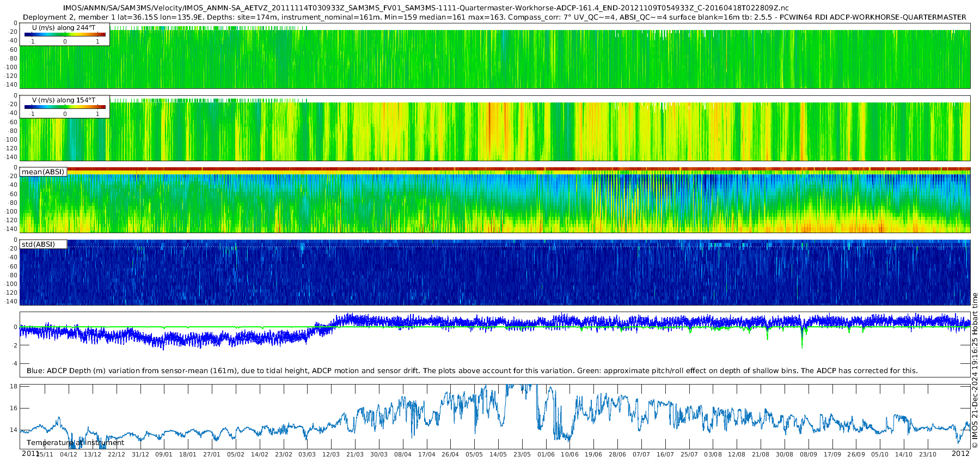Select the std(ABSI) panel label
The image size is (980, 463).
(39, 245)
